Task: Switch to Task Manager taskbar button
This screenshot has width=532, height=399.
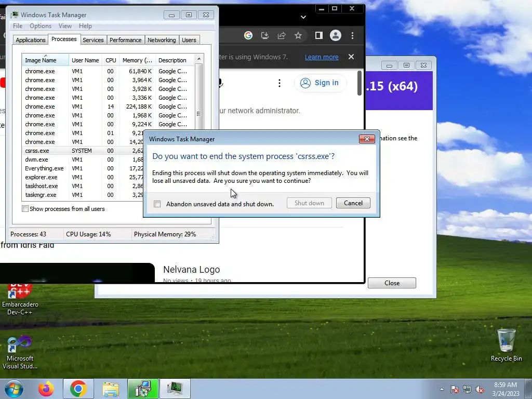Action: (x=175, y=389)
